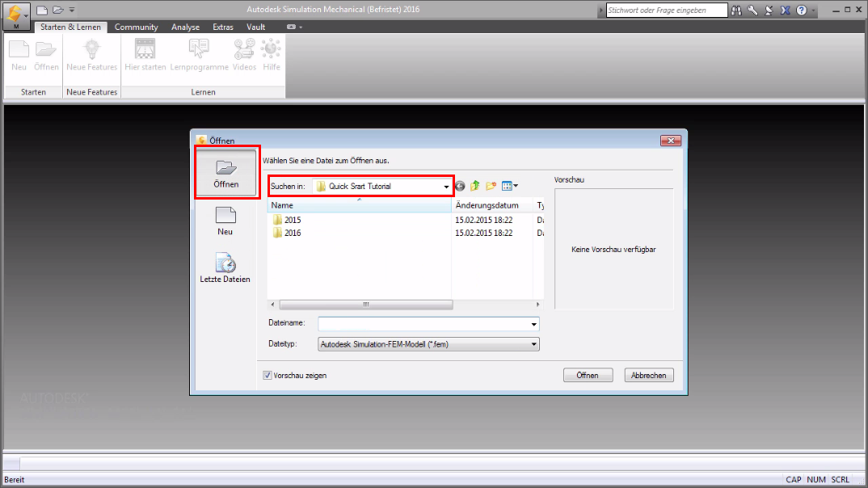868x488 pixels.
Task: Select the 2016 folder
Action: pos(287,233)
